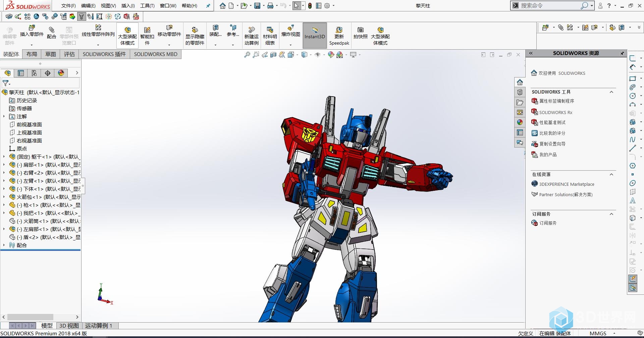The height and width of the screenshot is (338, 644).
Task: Click Update Speedpak icon
Action: point(339,30)
